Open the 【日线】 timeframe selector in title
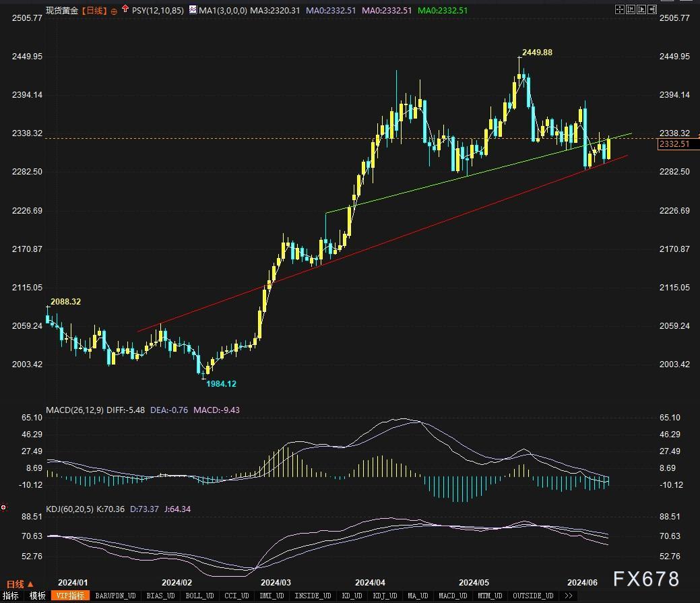700x603 pixels. [93, 11]
